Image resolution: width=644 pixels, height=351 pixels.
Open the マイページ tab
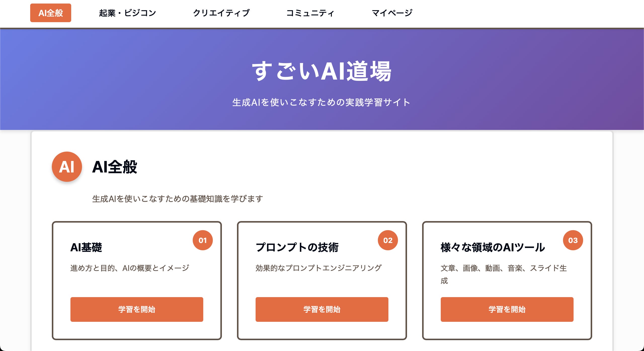tap(392, 13)
